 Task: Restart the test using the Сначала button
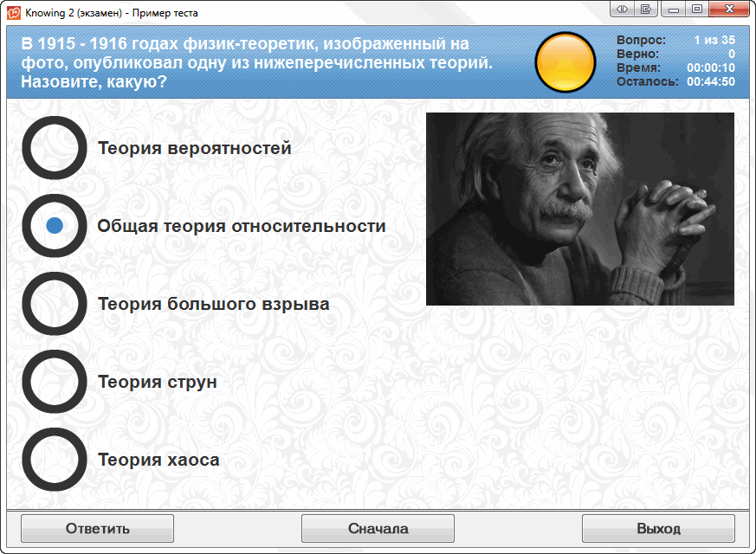tap(378, 529)
